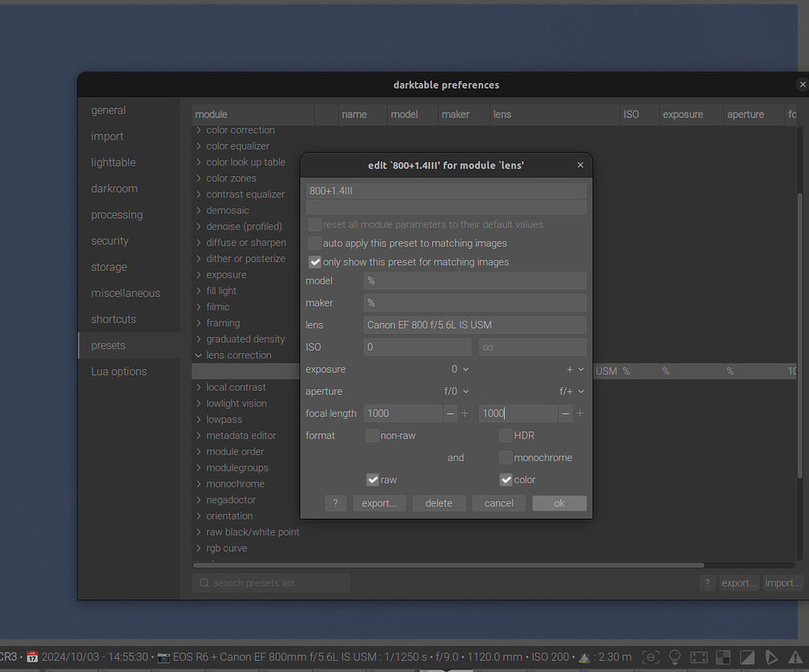Click the gamut check warning icon
Screen dimensions: 809x672
797,657
